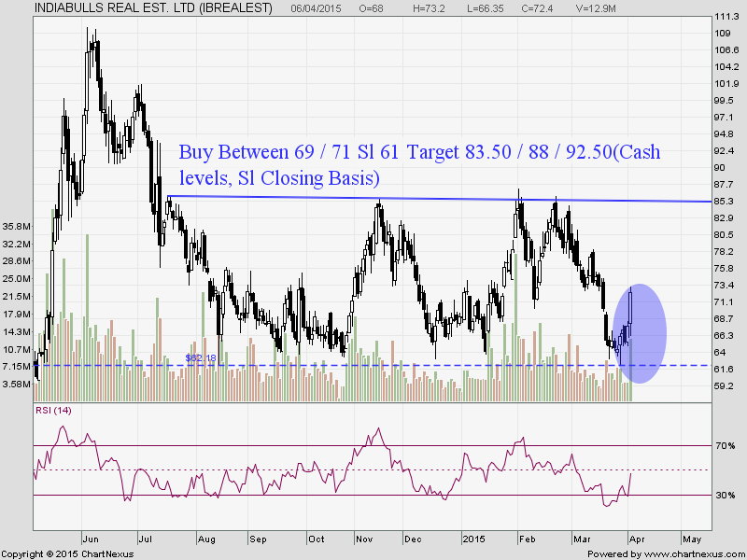Viewport: 747px width, 560px height.
Task: Click the close value C=72.4
Action: pyautogui.click(x=537, y=8)
